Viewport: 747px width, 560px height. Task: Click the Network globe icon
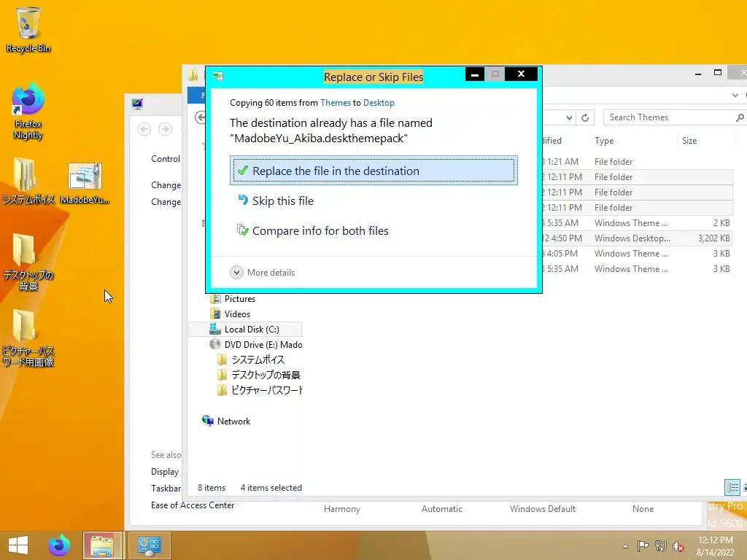[208, 421]
